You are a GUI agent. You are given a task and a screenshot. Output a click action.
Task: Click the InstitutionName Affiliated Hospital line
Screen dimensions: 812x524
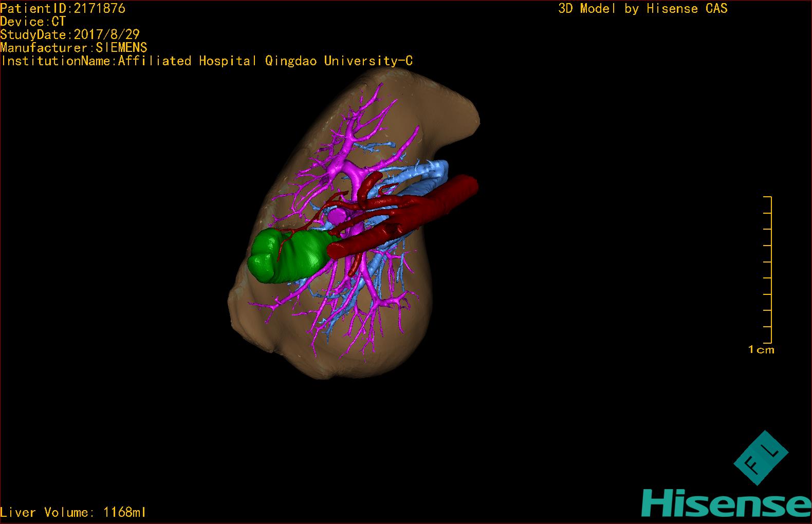[x=207, y=61]
